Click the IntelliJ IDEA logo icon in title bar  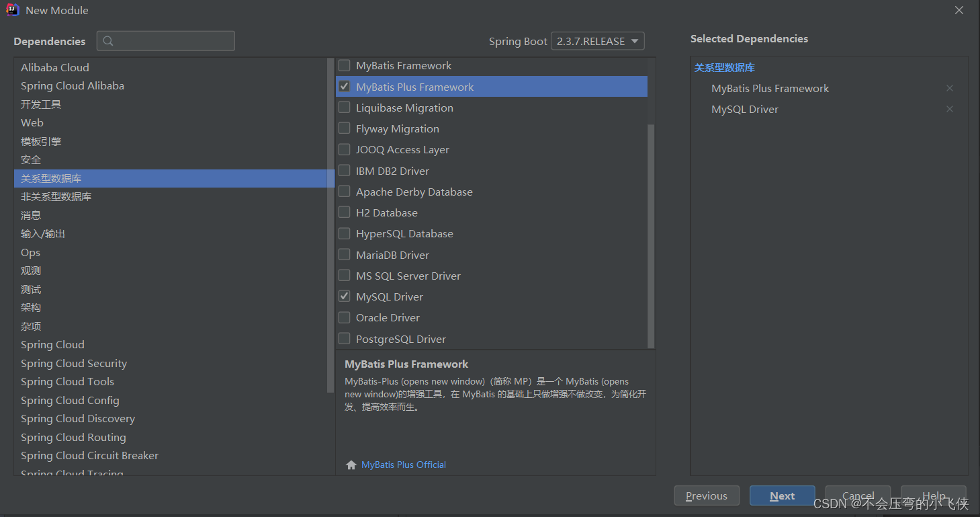[13, 10]
